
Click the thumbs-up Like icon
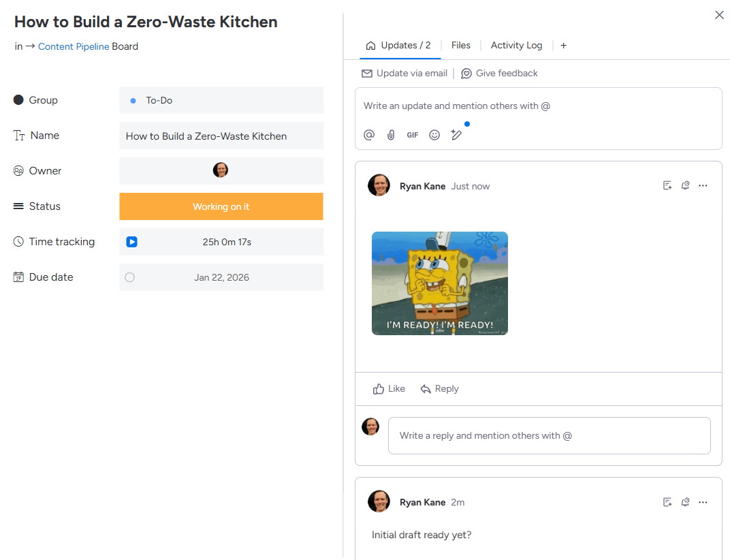[379, 389]
